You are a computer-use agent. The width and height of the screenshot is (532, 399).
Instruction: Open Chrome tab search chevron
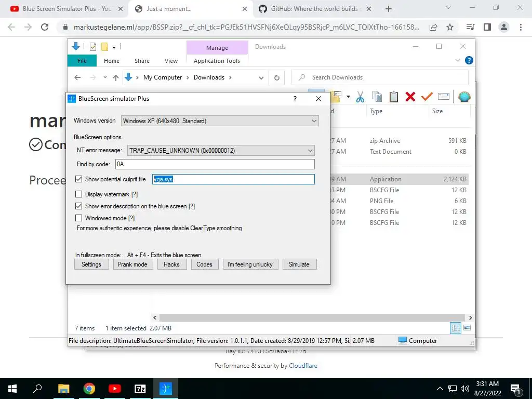(x=448, y=7)
